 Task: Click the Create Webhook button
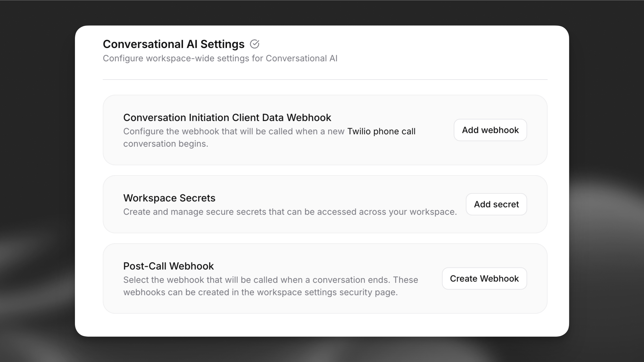(x=484, y=278)
